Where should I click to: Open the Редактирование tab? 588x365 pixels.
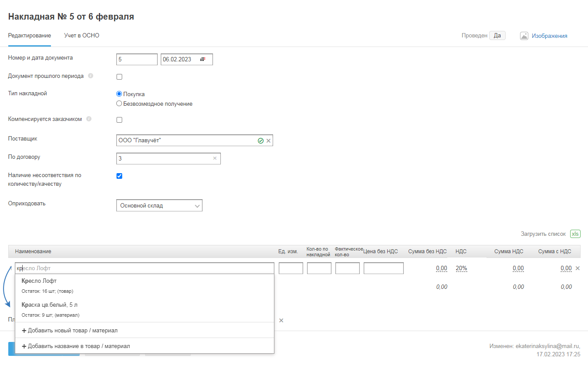(30, 36)
